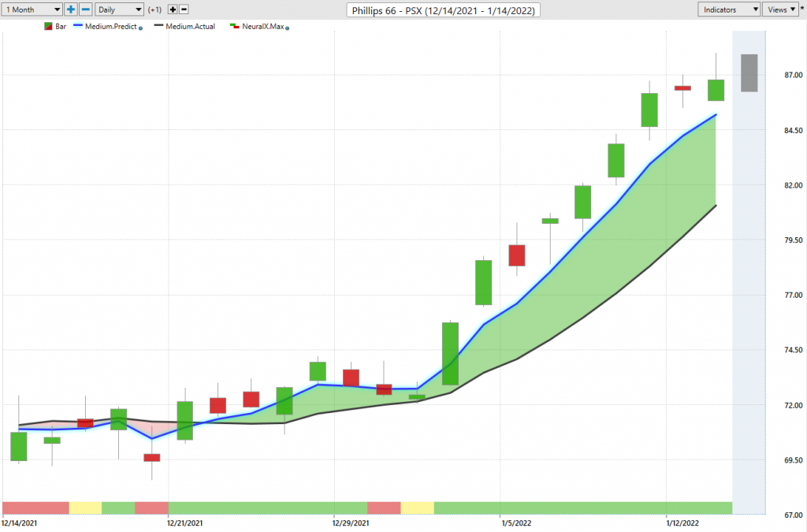Click the (+1) forecast offset text
The height and width of the screenshot is (532, 807).
(154, 9)
